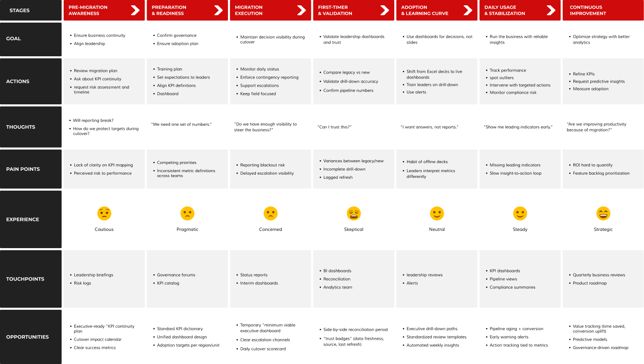
Task: Click "KPI catalog" touchpoint
Action: pos(168,283)
